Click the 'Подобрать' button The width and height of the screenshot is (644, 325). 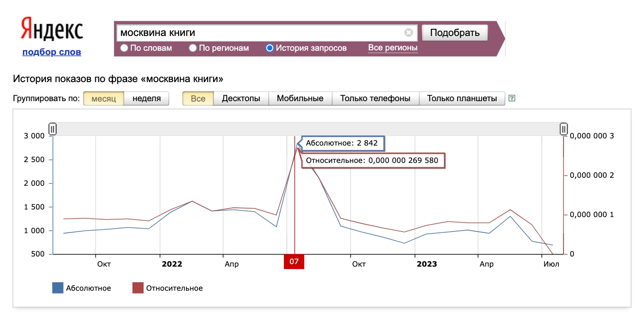click(455, 33)
